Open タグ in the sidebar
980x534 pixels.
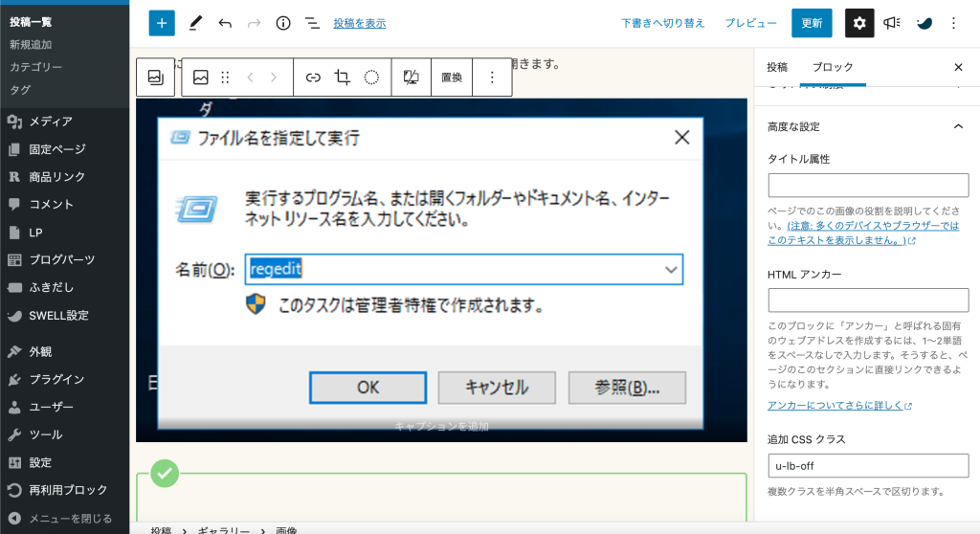point(20,89)
